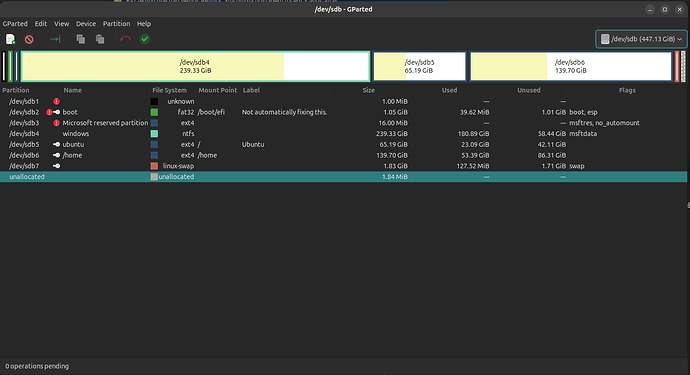Select the /dev/sdb1 partition row
This screenshot has height=375, width=690.
343,101
